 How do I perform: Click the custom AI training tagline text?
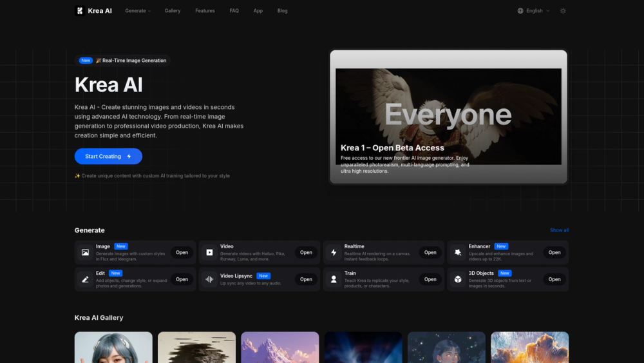[x=152, y=175]
